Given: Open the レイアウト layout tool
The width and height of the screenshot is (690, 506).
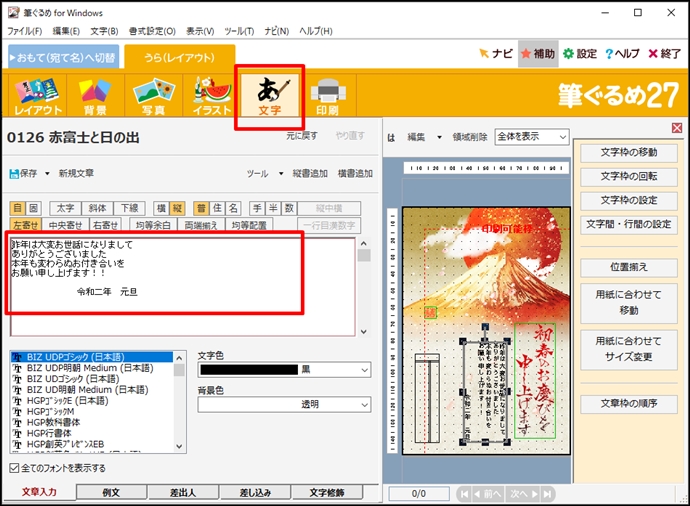Looking at the screenshot, I should (37, 95).
